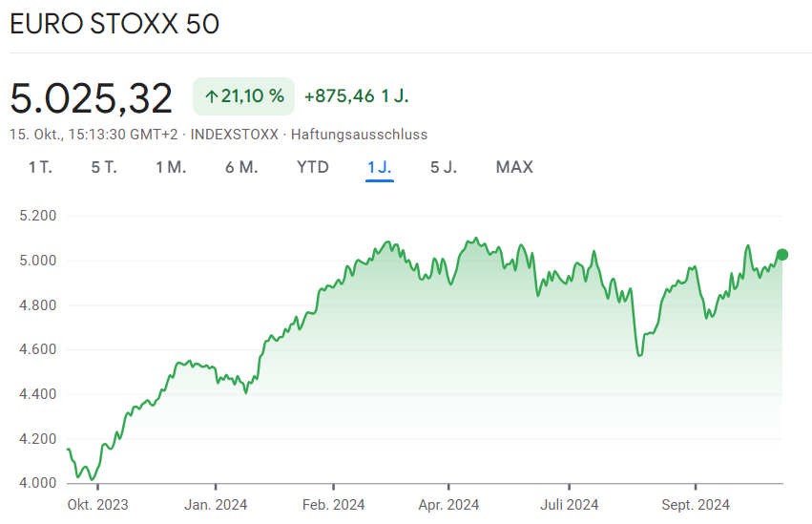
Task: Open the 1 M. chart range
Action: click(171, 167)
